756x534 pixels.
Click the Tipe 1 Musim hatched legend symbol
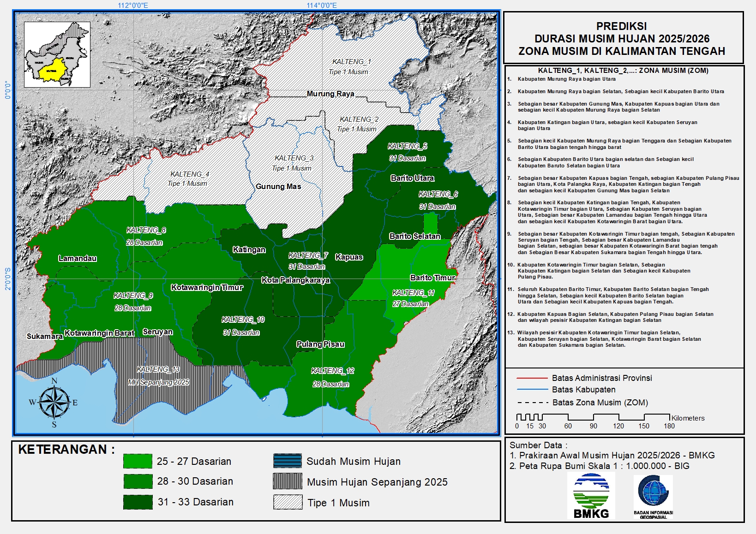click(x=287, y=502)
